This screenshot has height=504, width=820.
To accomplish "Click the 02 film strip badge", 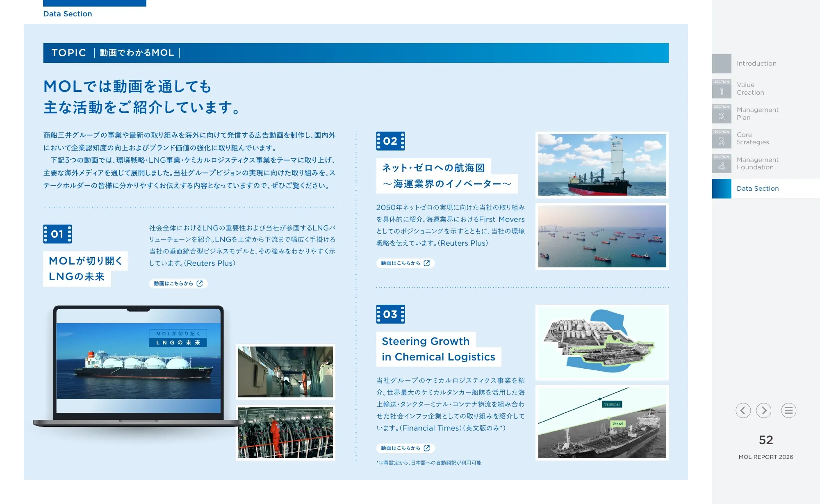I will click(390, 141).
